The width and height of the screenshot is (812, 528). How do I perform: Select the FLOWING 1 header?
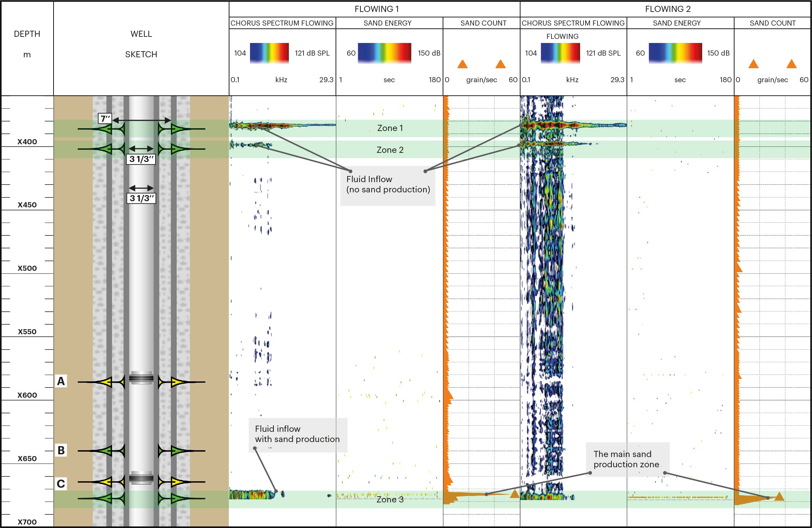tap(376, 9)
